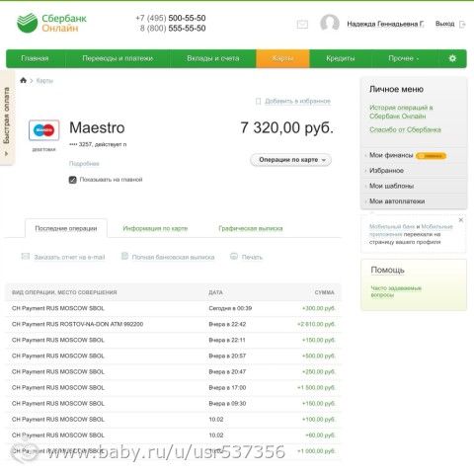Screen dimensions: 474x476
Task: Close the mobile bank notification box
Action: tap(461, 220)
